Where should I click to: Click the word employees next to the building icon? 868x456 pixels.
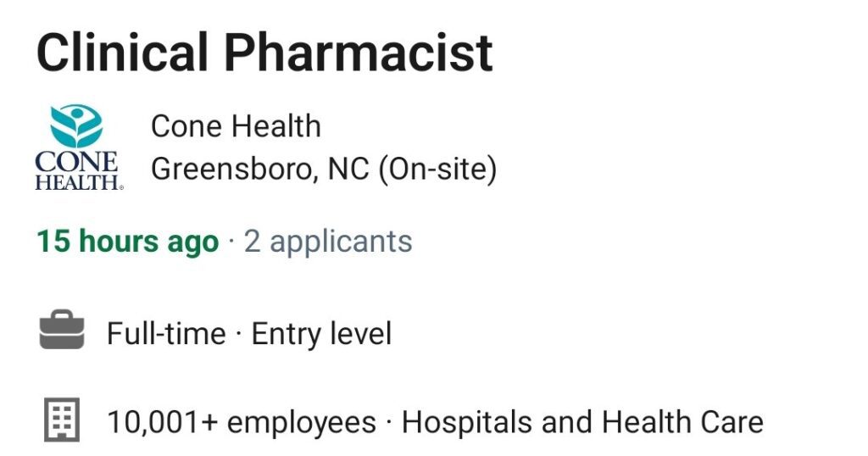(302, 424)
